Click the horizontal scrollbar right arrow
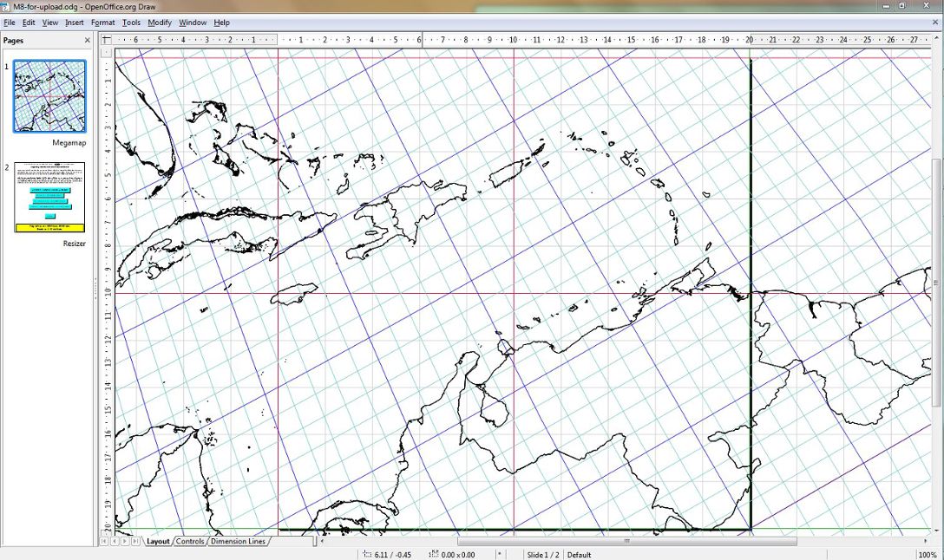Viewport: 944px width, 560px height. [x=926, y=541]
